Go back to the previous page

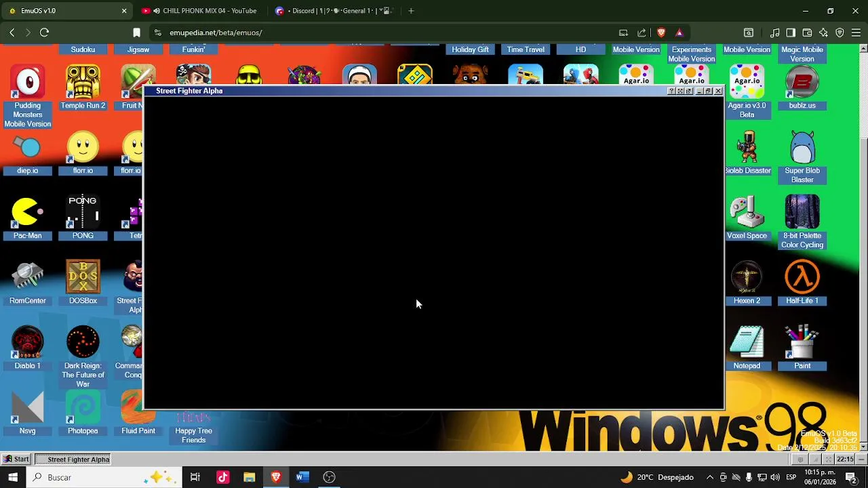pos(12,33)
